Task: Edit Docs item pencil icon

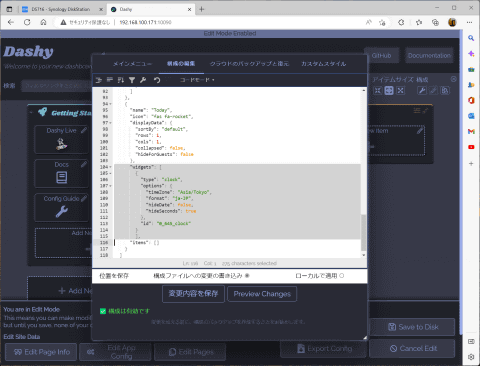Action: [x=84, y=164]
